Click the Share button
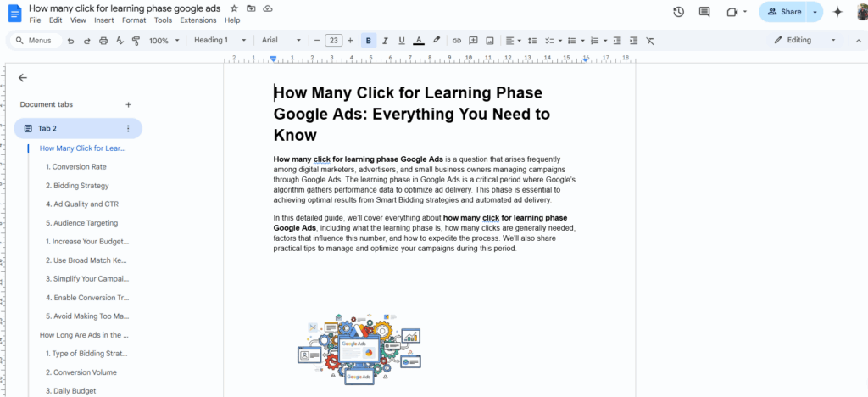 [783, 12]
